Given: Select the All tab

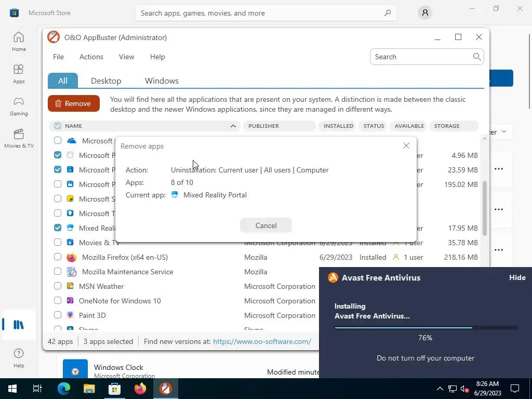Looking at the screenshot, I should [63, 81].
